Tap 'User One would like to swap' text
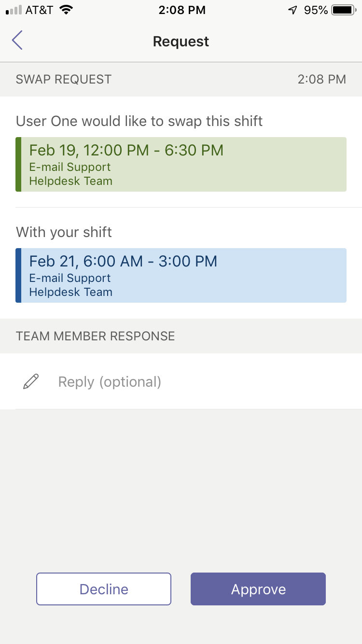This screenshot has width=362, height=644. [x=139, y=121]
